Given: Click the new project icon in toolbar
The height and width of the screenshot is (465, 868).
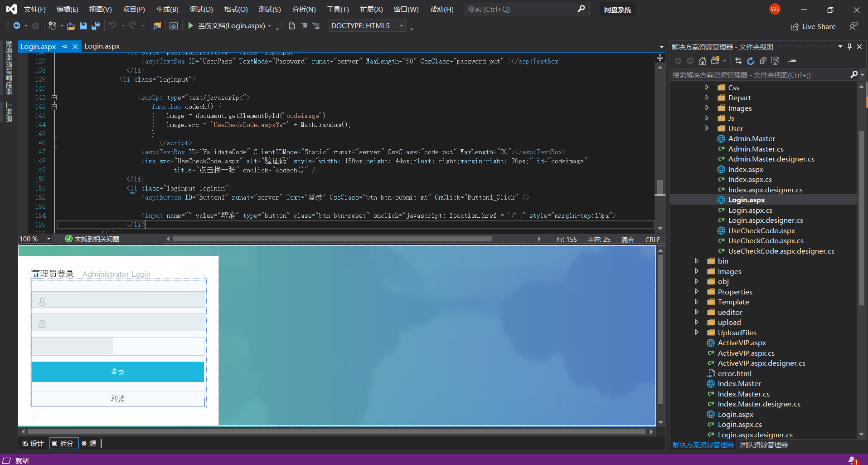Looking at the screenshot, I should click(x=52, y=26).
